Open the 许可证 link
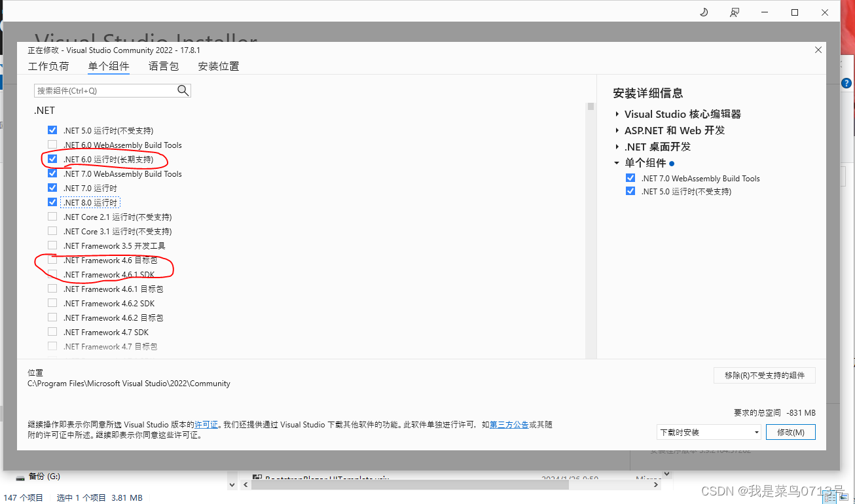855x504 pixels. click(x=206, y=425)
